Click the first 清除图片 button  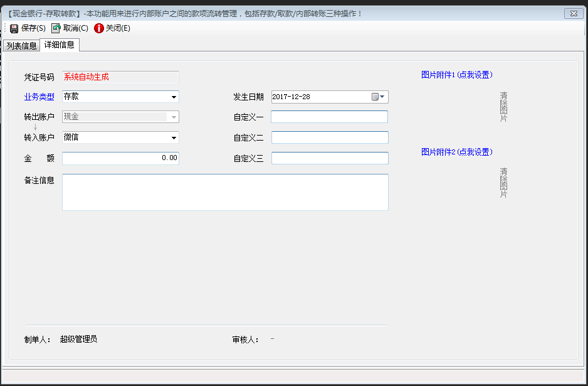[x=503, y=107]
